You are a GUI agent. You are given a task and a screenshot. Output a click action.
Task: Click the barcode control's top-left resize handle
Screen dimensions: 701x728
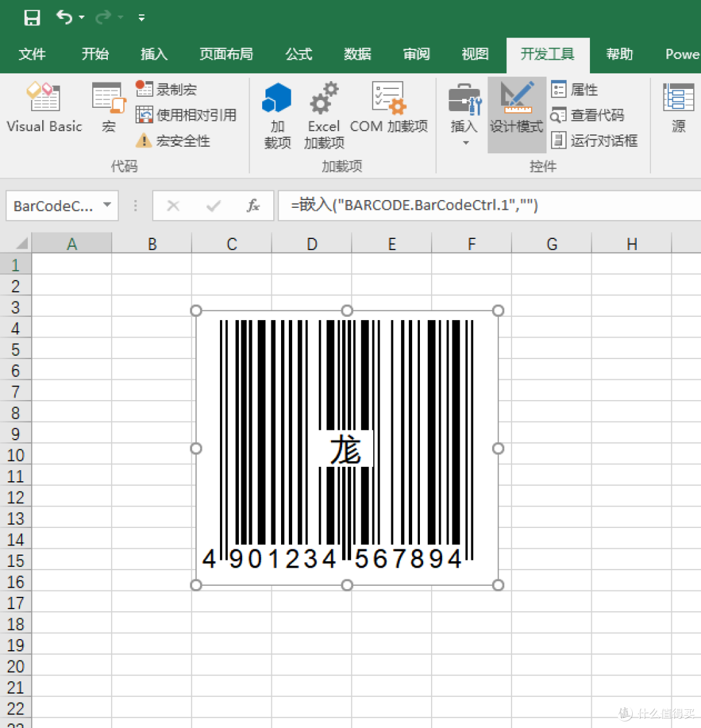pos(196,310)
